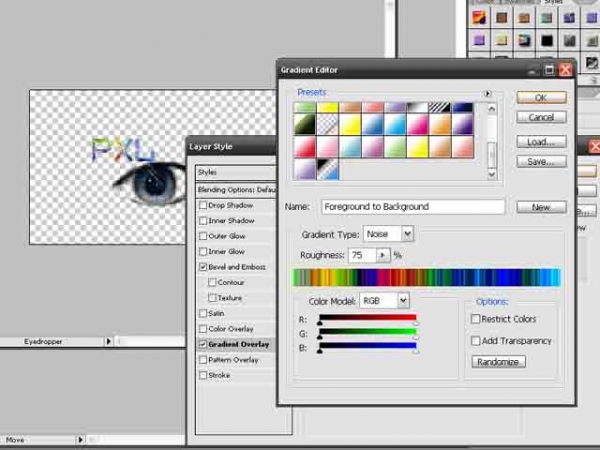Open the Eyedropper status bar arrow menu
Image resolution: width=600 pixels, height=450 pixels.
tap(108, 341)
